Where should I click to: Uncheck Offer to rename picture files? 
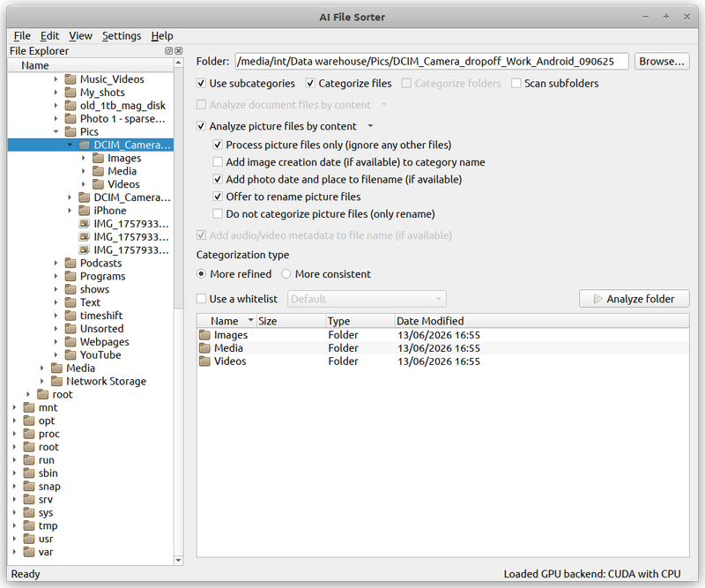coord(218,197)
